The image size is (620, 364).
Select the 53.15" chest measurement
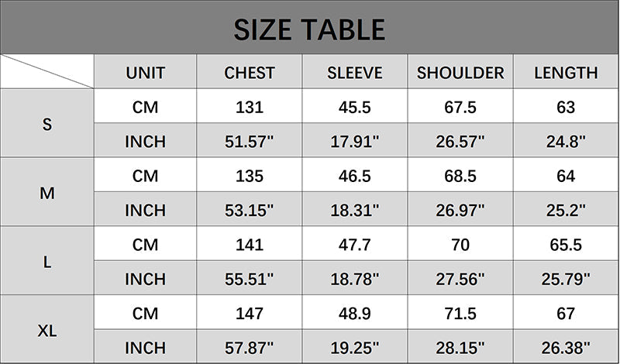coord(250,210)
